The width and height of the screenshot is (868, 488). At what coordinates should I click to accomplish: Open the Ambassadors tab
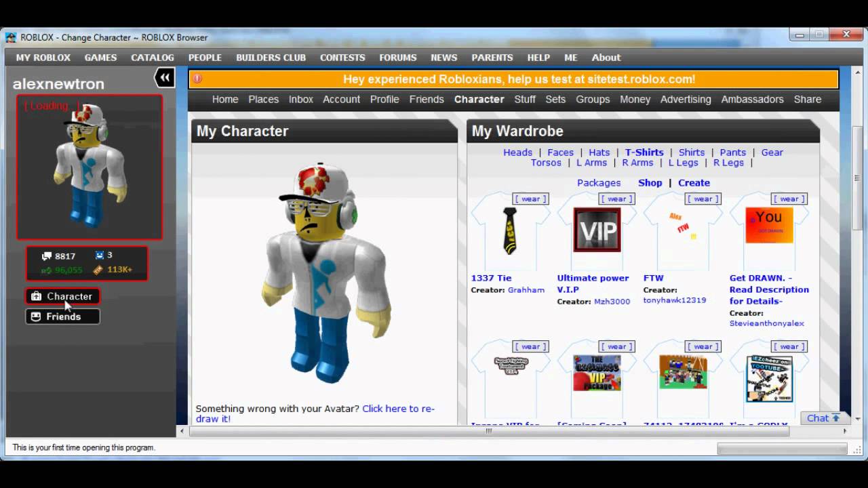(x=753, y=99)
